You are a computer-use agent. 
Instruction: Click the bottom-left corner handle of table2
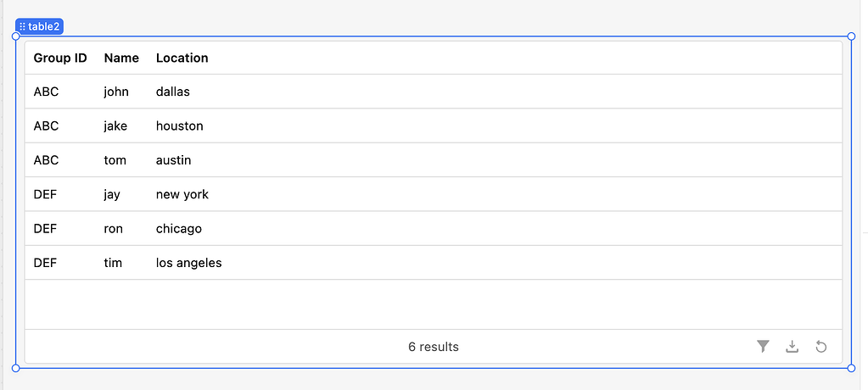click(x=15, y=368)
